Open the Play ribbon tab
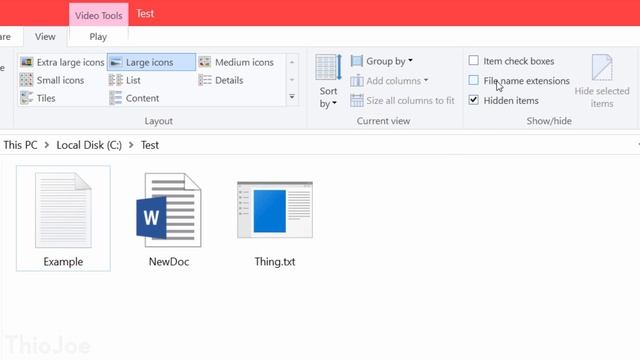640x360 pixels. (x=98, y=37)
